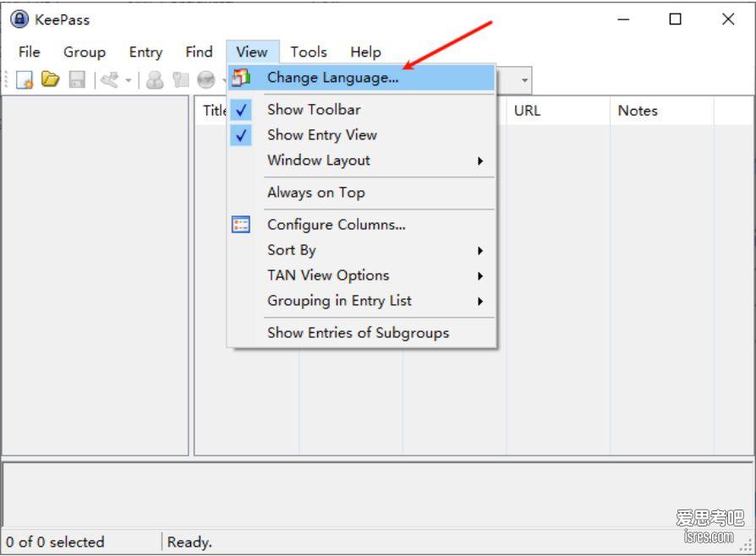Viewport: 756px width, 556px height.
Task: Open the Help menu
Action: point(365,52)
